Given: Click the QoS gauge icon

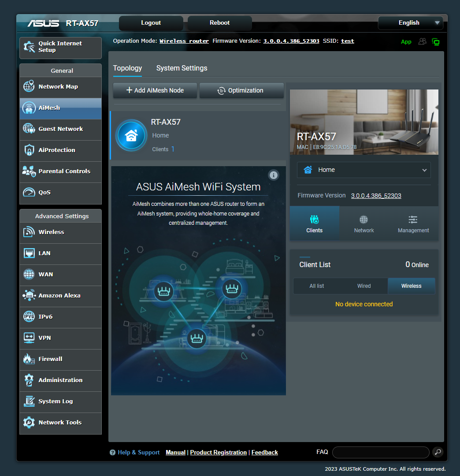Looking at the screenshot, I should [x=29, y=192].
